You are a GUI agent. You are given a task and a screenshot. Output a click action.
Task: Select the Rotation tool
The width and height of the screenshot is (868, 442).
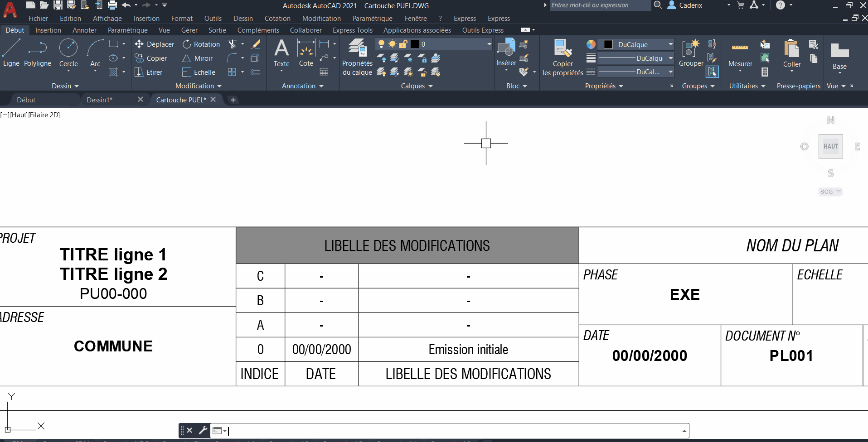[x=201, y=44]
